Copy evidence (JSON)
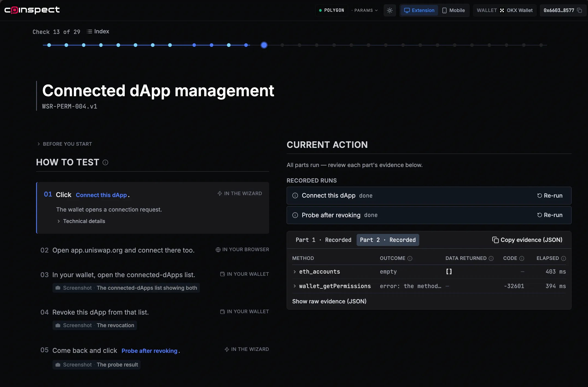 (527, 240)
